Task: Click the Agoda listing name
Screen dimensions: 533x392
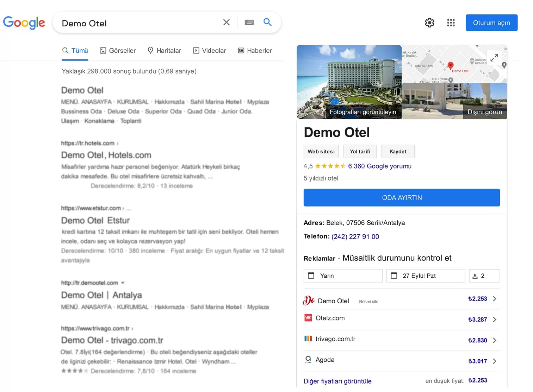Action: point(325,360)
